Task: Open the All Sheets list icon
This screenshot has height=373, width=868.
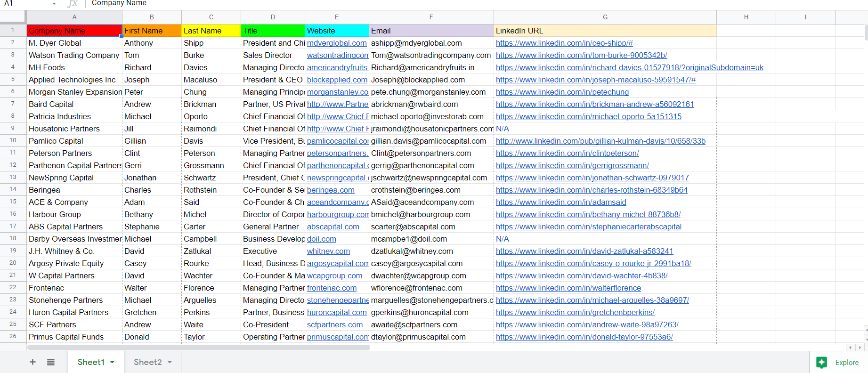Action: (51, 362)
